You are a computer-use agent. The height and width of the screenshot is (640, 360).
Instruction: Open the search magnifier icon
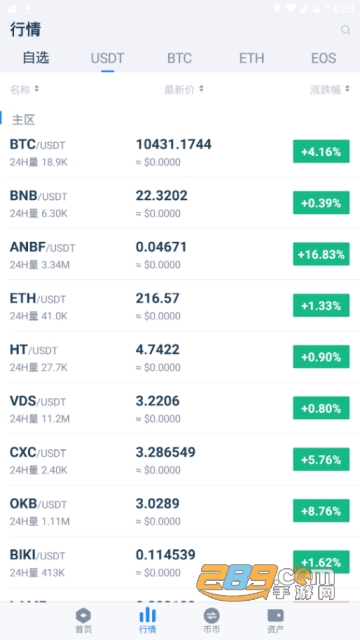click(345, 30)
